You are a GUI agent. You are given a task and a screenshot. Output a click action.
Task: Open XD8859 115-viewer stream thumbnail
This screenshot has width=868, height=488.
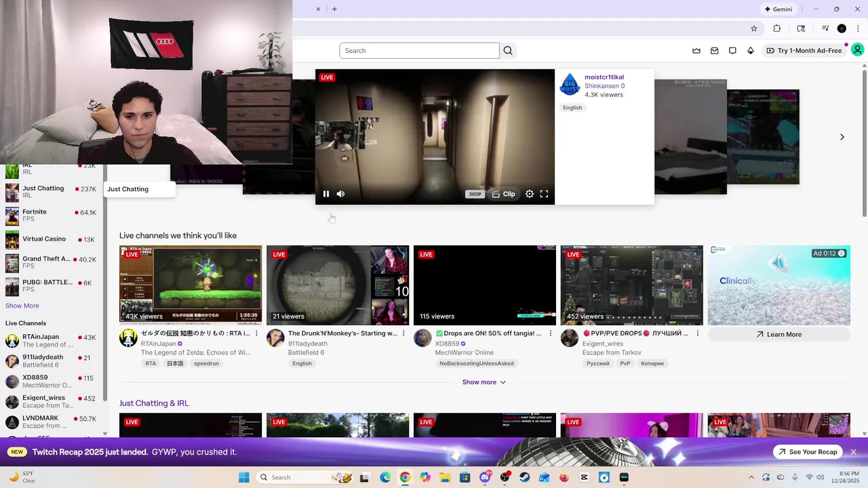(485, 285)
